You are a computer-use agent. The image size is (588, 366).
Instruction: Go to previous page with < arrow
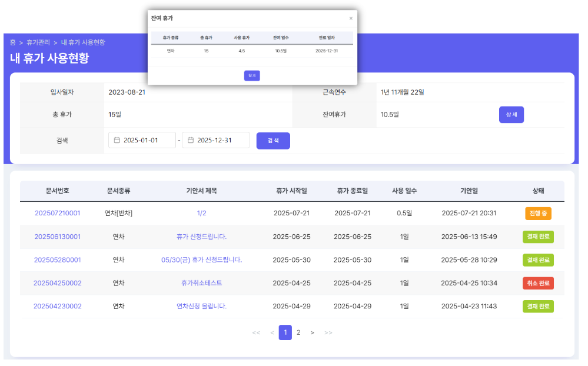click(272, 332)
